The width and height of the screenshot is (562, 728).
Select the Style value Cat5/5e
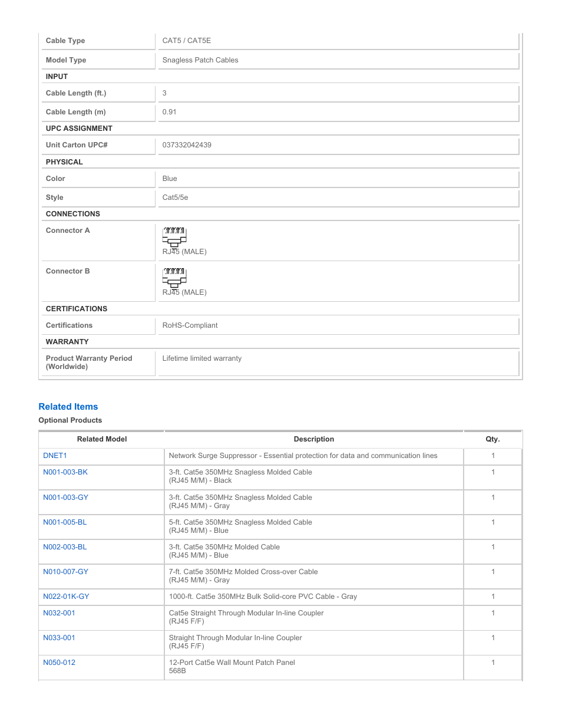pos(175,197)
